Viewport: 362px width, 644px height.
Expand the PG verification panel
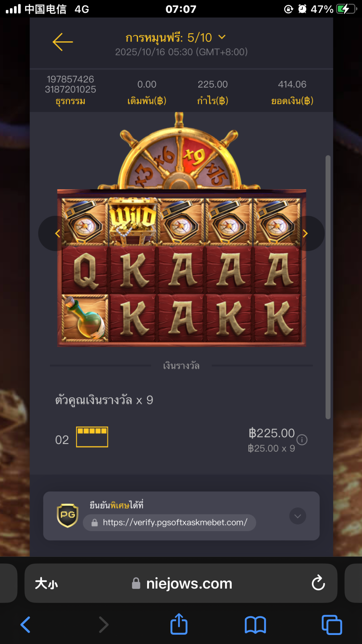coord(298,516)
